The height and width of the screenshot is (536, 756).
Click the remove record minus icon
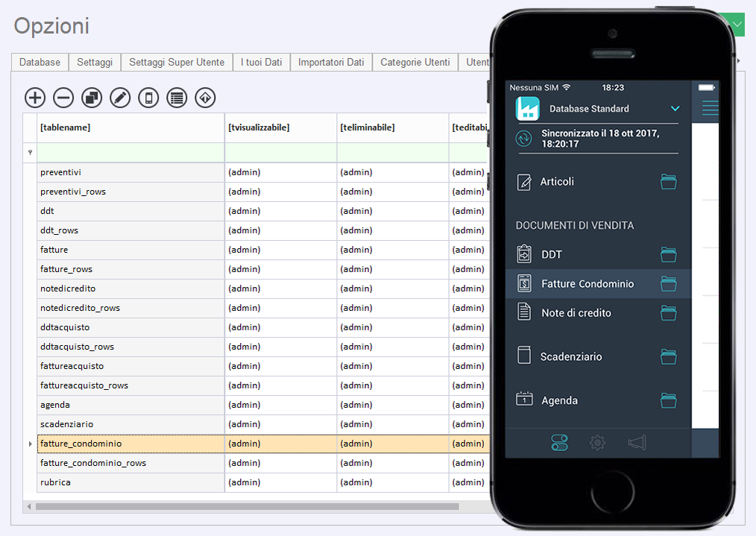tap(63, 97)
